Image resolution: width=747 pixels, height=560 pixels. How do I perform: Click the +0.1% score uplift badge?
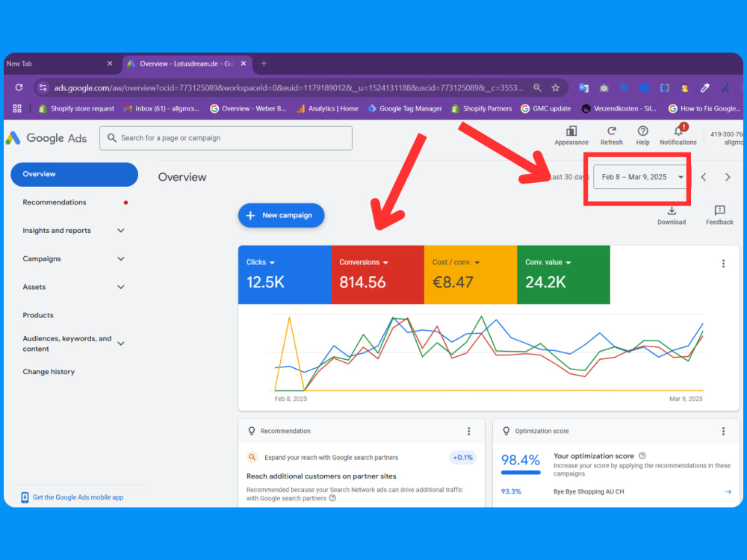462,458
